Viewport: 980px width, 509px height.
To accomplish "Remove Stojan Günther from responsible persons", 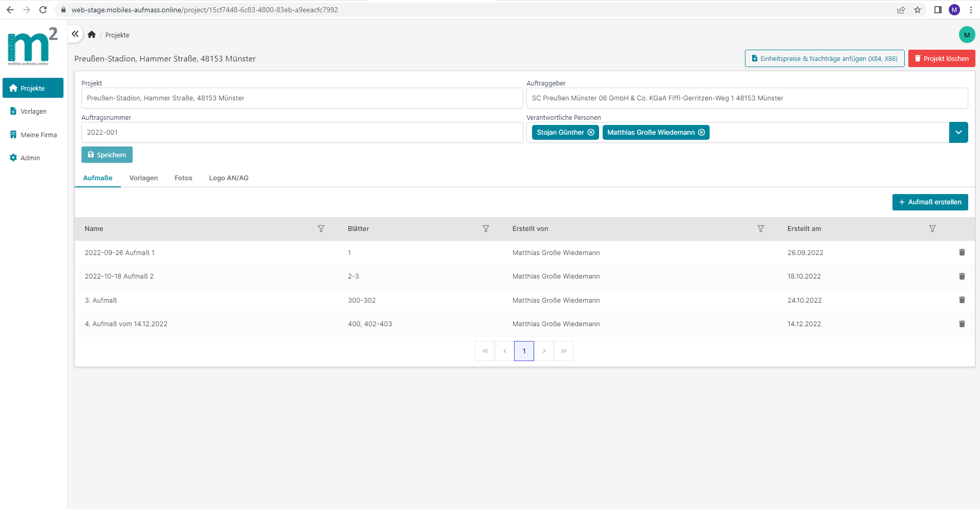I will (591, 133).
